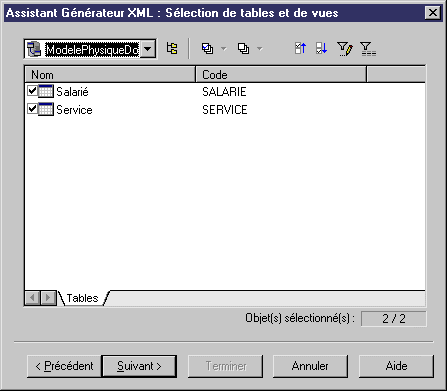The width and height of the screenshot is (447, 391).
Task: Click the Salarié table icon
Action: tap(46, 91)
